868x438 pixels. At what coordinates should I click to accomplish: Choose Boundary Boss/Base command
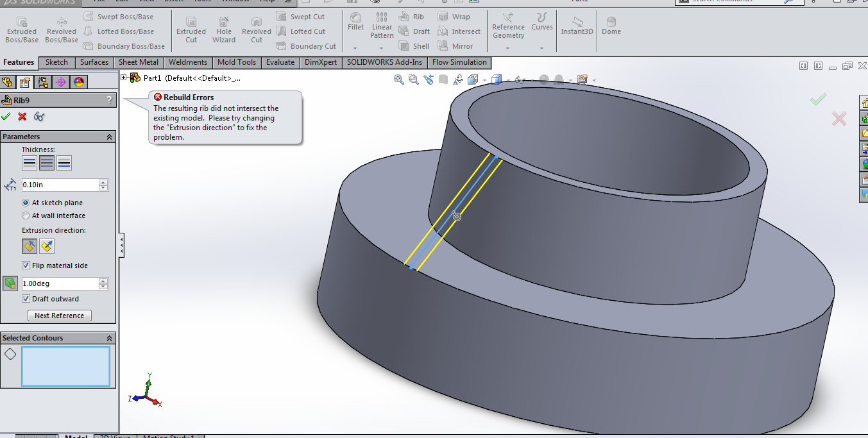[124, 46]
